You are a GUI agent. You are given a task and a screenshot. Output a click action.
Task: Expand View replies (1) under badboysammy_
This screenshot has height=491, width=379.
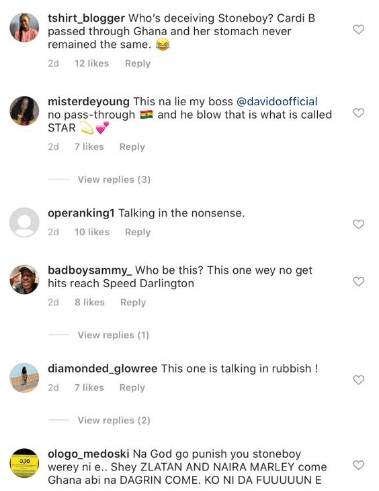point(113,335)
